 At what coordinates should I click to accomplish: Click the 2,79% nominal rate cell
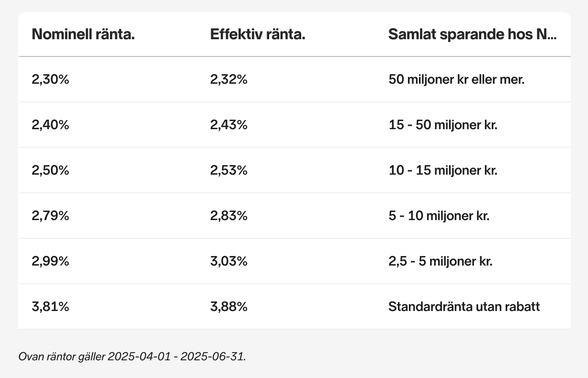tap(50, 216)
